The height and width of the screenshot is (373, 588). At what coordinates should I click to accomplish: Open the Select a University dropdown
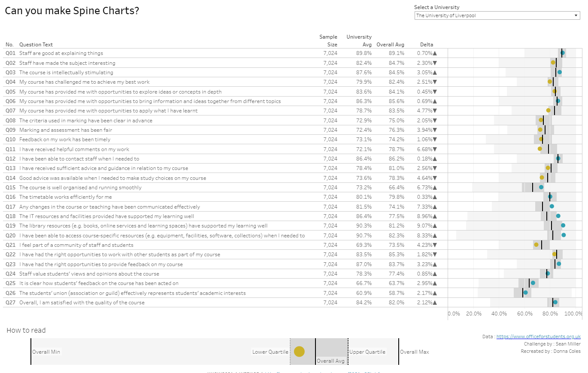(497, 15)
